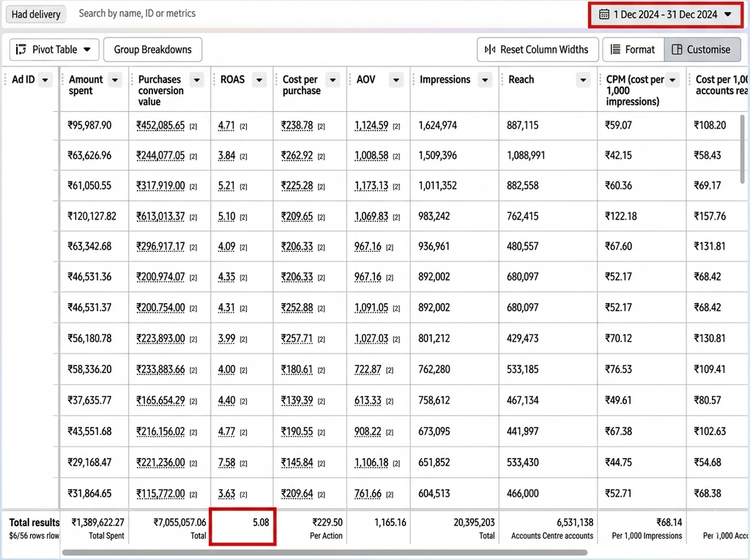Image resolution: width=750 pixels, height=560 pixels.
Task: Open the Ad ID column dropdown
Action: (x=45, y=80)
